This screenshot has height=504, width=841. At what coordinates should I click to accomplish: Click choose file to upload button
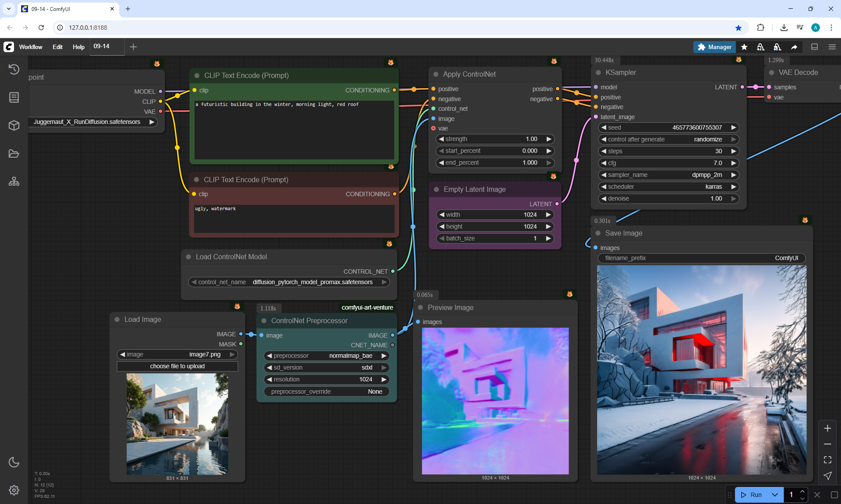tap(177, 366)
